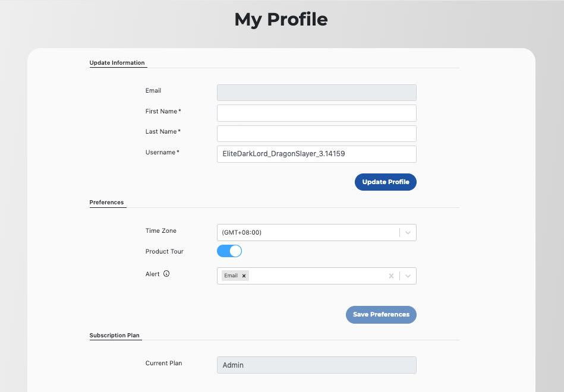
Task: Click the info icon next to Alert
Action: tap(166, 274)
